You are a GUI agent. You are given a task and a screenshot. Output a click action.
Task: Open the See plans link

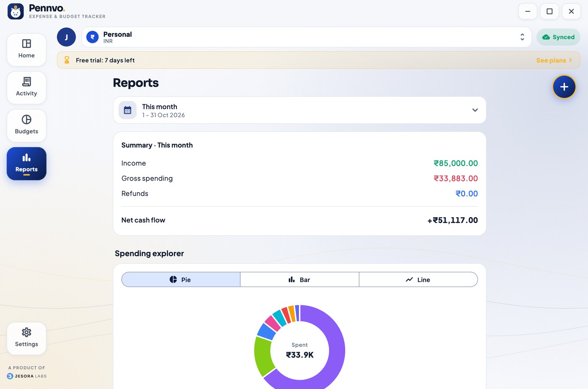pyautogui.click(x=554, y=60)
